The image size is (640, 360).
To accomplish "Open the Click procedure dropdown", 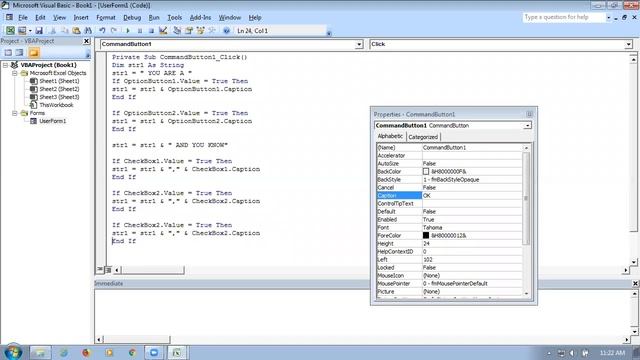I will pyautogui.click(x=629, y=44).
